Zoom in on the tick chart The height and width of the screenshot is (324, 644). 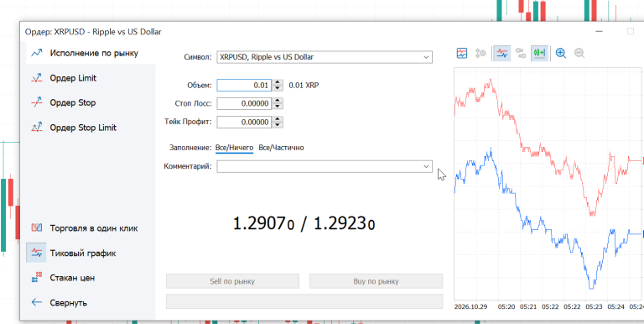(x=561, y=53)
